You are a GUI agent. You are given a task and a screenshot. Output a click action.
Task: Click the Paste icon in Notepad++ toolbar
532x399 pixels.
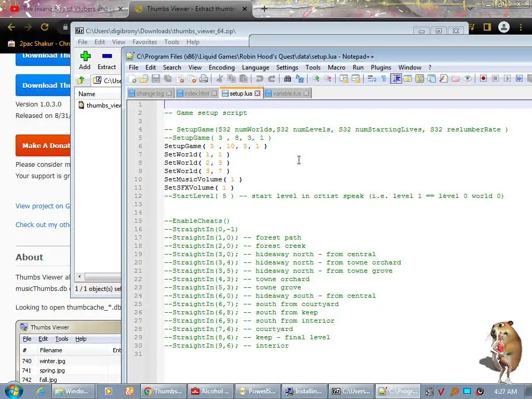coord(244,79)
